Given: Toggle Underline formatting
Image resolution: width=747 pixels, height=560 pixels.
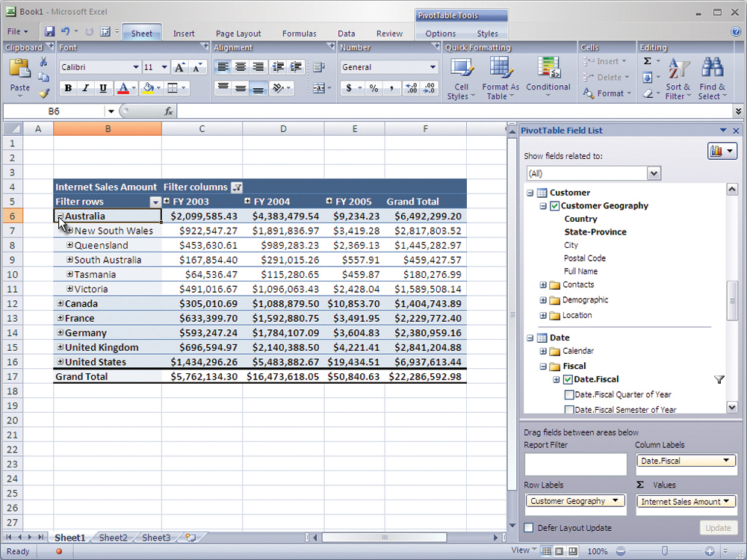Looking at the screenshot, I should pyautogui.click(x=103, y=88).
